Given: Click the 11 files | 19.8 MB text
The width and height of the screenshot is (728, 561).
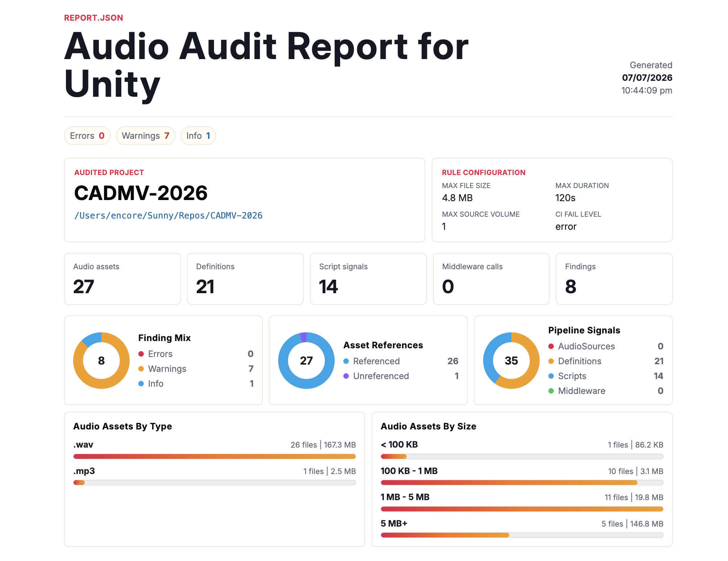Looking at the screenshot, I should point(634,497).
